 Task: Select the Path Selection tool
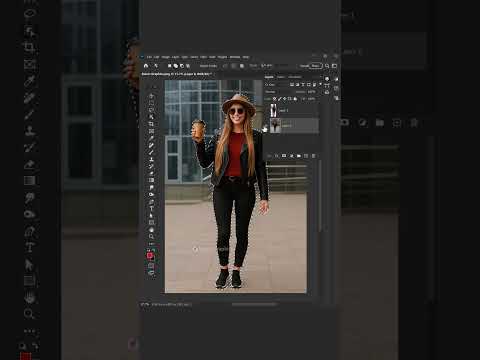pos(151,215)
